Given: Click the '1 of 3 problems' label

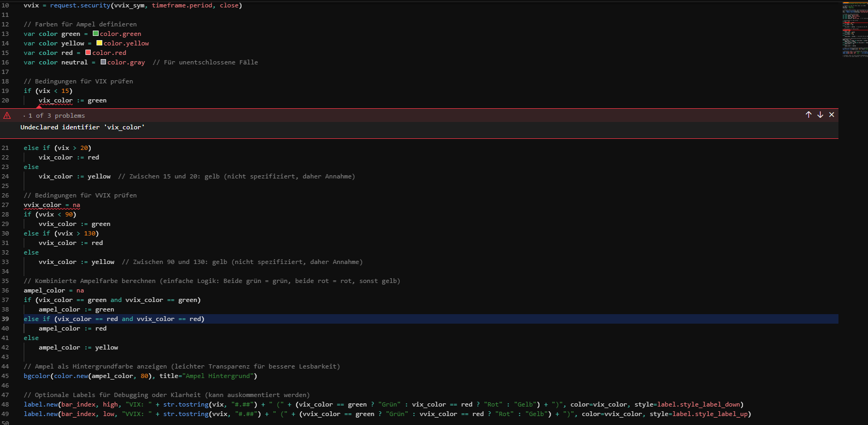Looking at the screenshot, I should [x=56, y=116].
